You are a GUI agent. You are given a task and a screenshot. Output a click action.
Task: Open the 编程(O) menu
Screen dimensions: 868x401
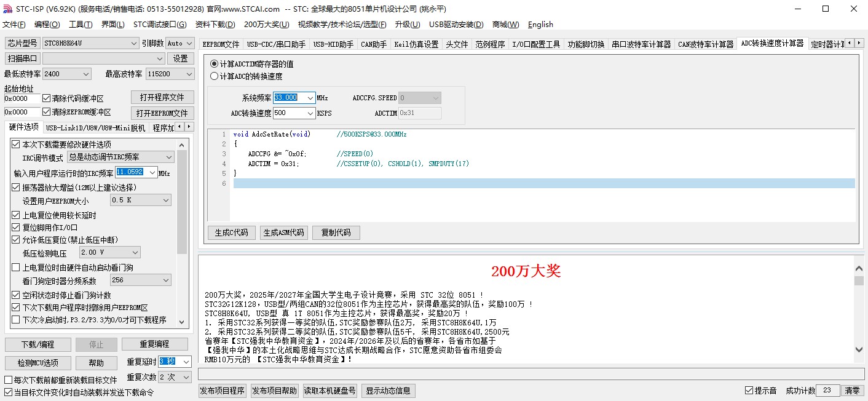click(x=47, y=25)
